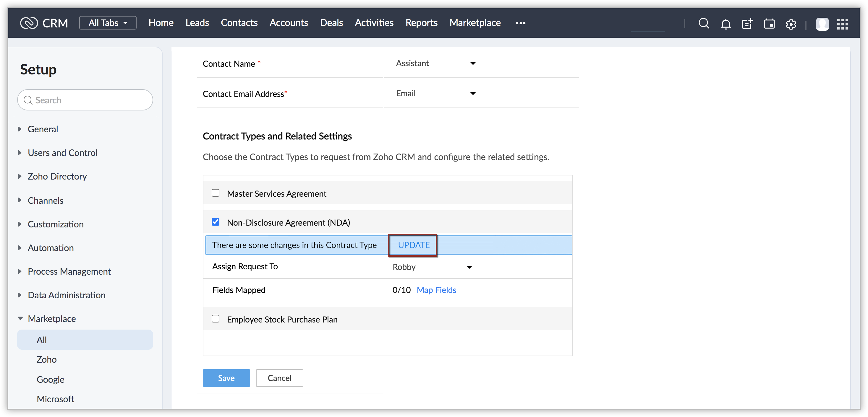Enable the Employee Stock Purchase Plan checkbox

point(215,318)
